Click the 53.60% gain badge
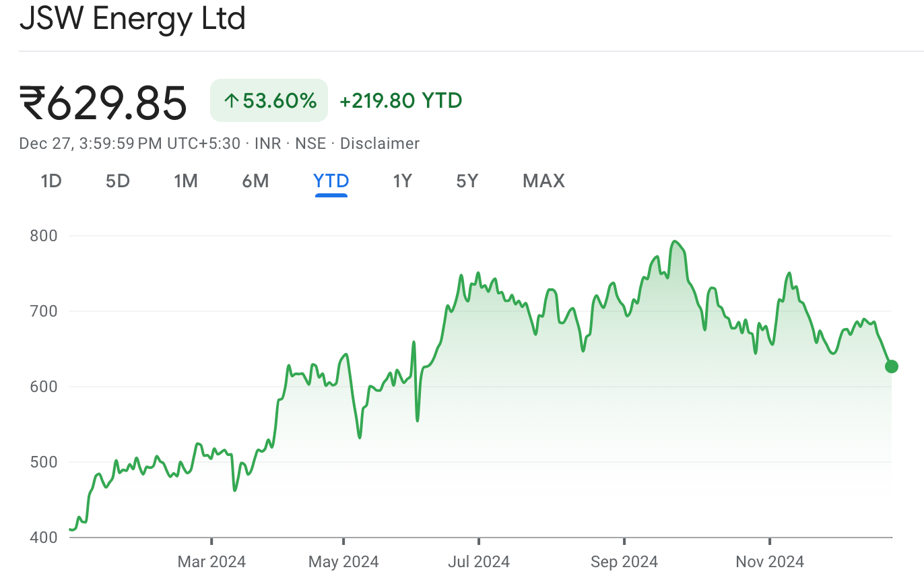Image resolution: width=924 pixels, height=582 pixels. [269, 100]
